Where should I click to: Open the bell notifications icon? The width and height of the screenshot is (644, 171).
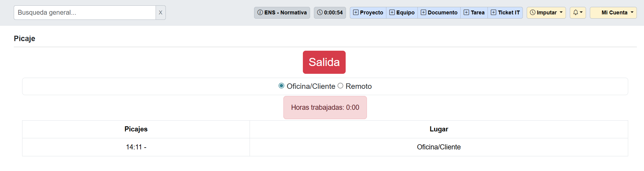(x=575, y=13)
